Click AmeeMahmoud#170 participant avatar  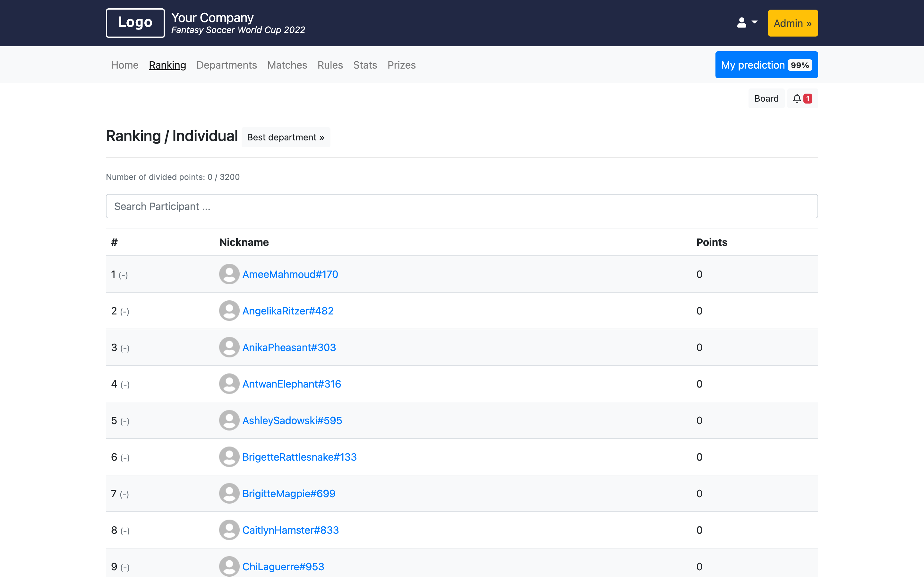tap(229, 274)
